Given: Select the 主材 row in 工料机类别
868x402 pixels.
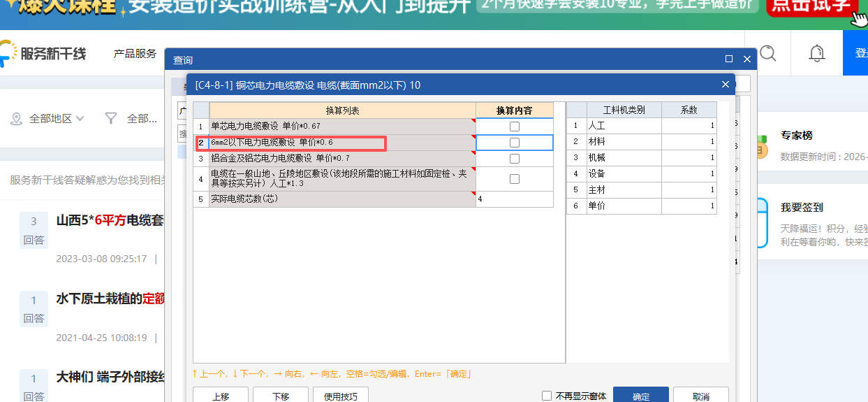Looking at the screenshot, I should (624, 189).
